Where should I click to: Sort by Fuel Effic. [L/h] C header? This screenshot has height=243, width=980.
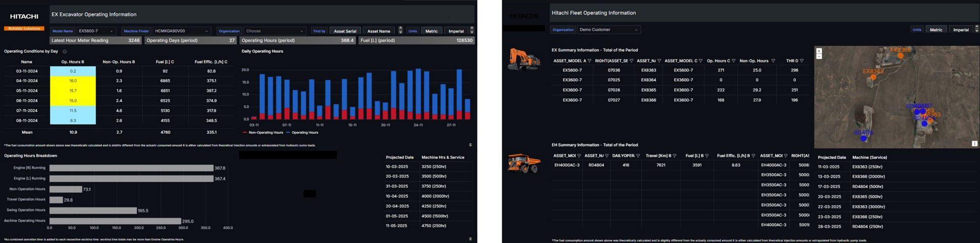click(x=211, y=62)
